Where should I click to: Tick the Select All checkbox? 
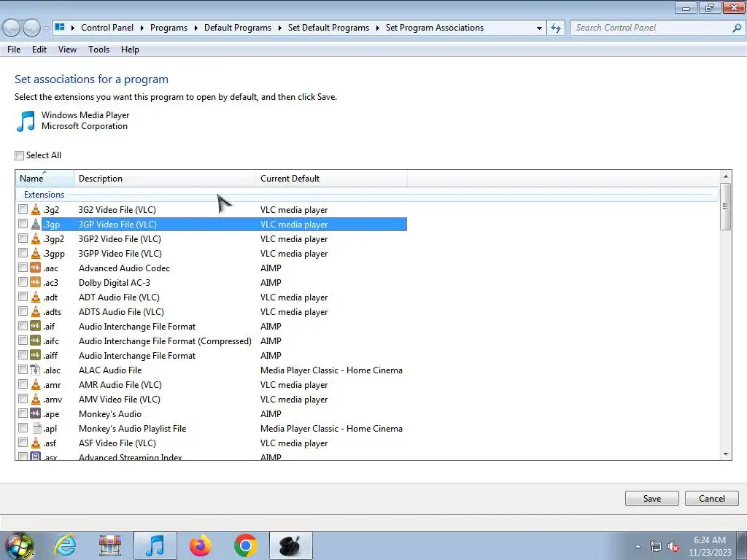[19, 155]
